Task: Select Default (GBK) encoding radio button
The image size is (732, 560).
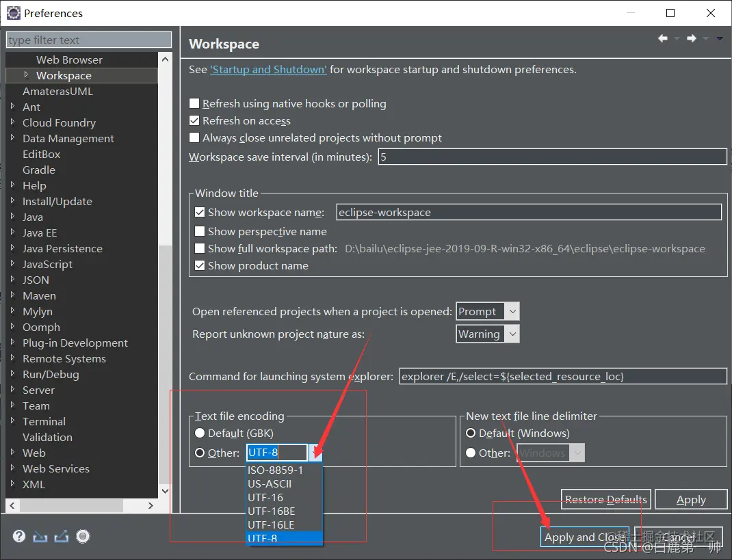Action: 200,433
